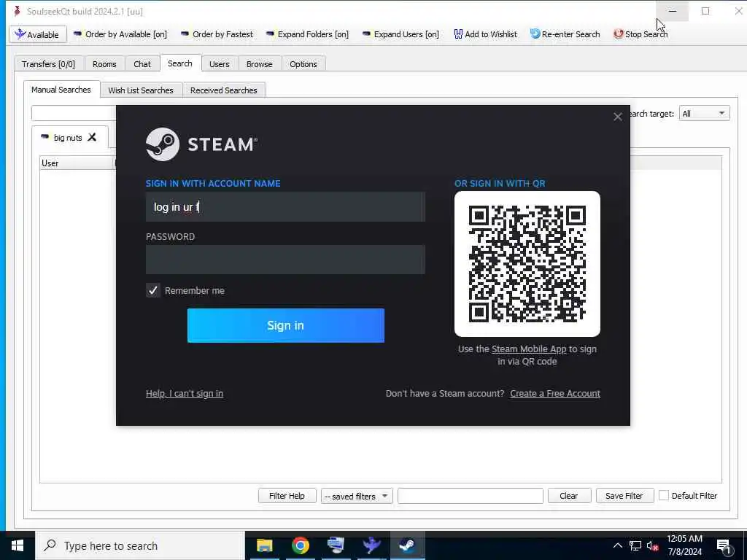747x560 pixels.
Task: Click the network tray icon
Action: coord(635,545)
